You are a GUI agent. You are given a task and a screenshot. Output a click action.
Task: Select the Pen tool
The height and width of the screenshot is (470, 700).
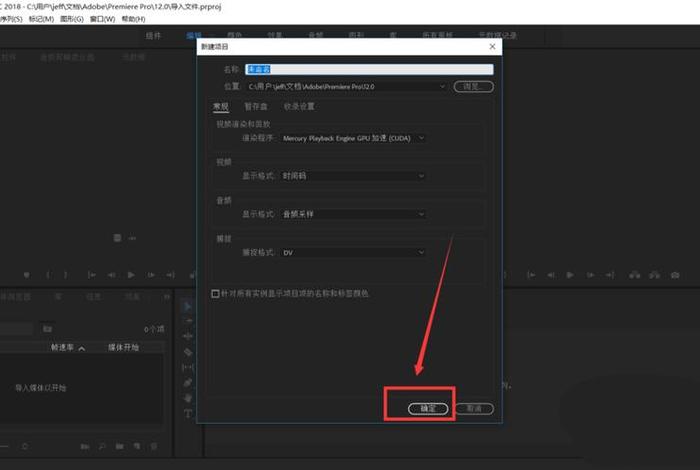coord(188,383)
